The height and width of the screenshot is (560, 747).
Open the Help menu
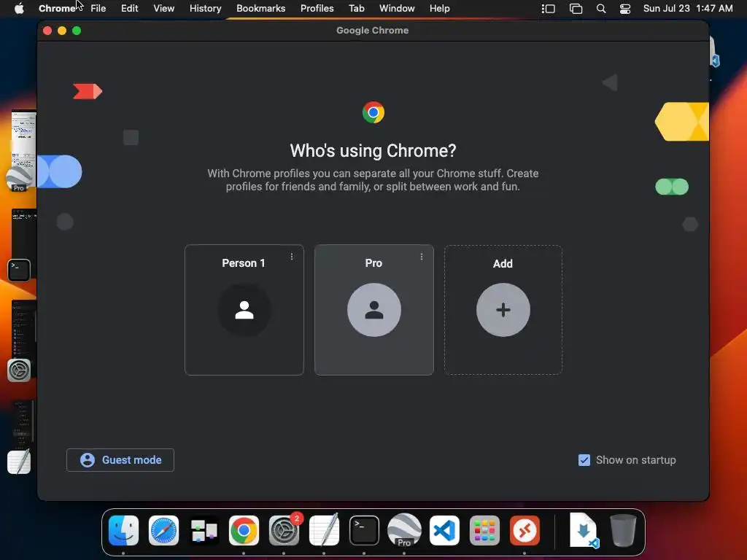coord(440,9)
